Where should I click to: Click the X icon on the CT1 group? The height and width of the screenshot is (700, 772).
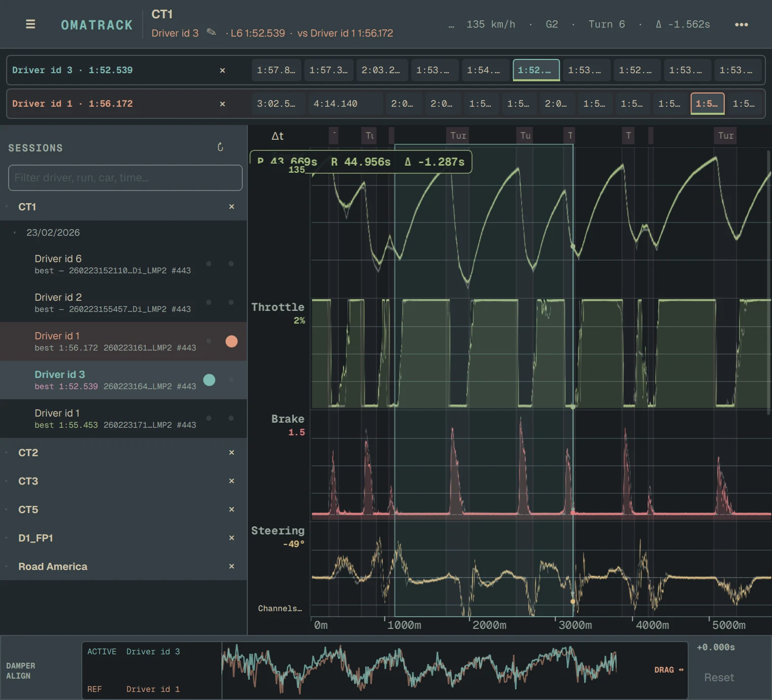click(x=232, y=207)
